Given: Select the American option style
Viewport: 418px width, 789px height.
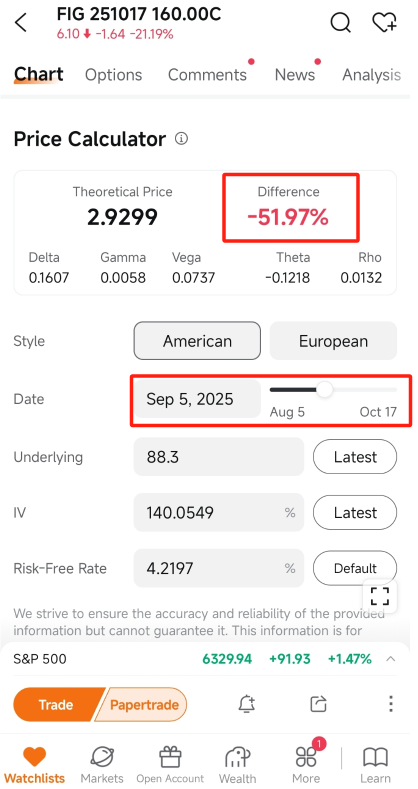Looking at the screenshot, I should pos(197,341).
